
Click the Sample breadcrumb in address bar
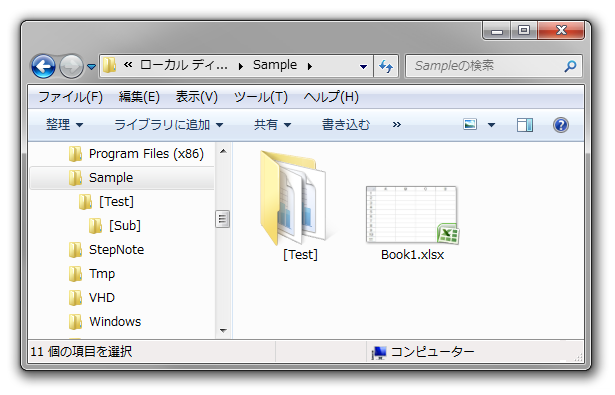pos(275,65)
